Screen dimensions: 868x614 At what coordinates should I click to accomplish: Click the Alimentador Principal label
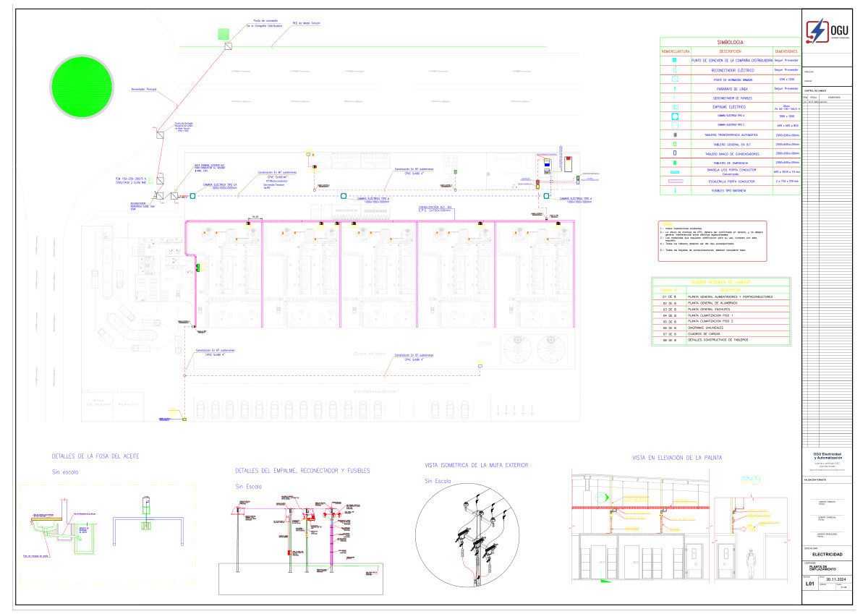click(144, 89)
